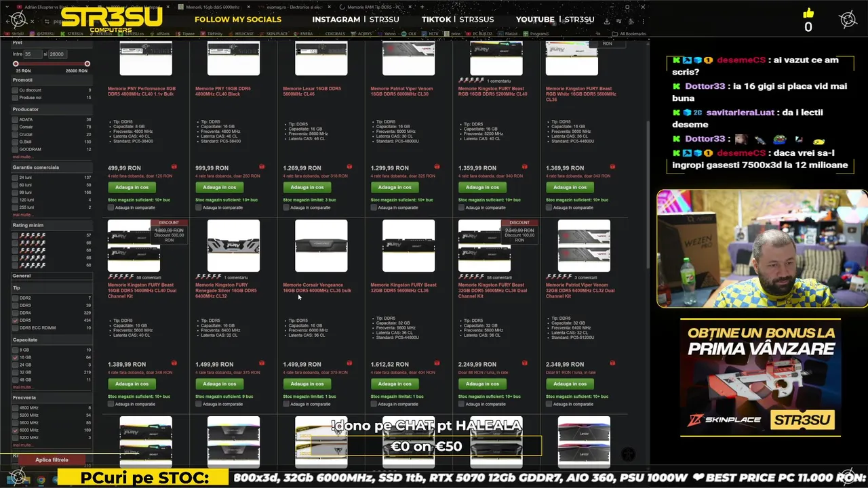Click the red gift icon beside 499,99 RON
The image size is (868, 488).
click(x=174, y=167)
